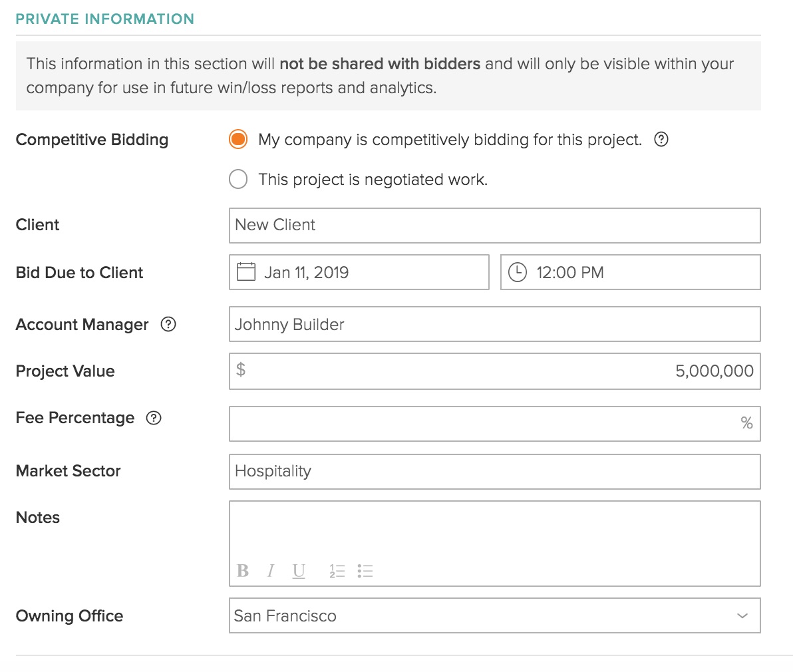Click the Account Manager help icon
793x672 pixels.
tap(169, 324)
